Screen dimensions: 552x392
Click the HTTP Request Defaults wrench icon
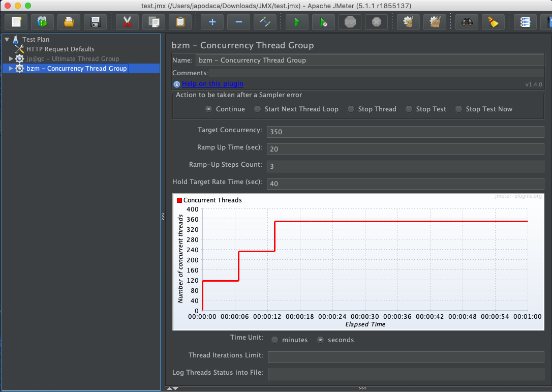[19, 49]
